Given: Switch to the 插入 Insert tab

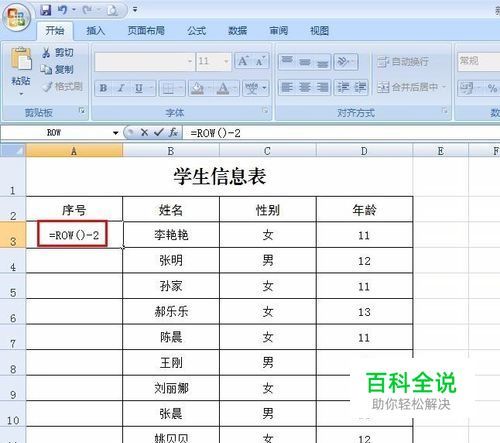Looking at the screenshot, I should (x=96, y=31).
